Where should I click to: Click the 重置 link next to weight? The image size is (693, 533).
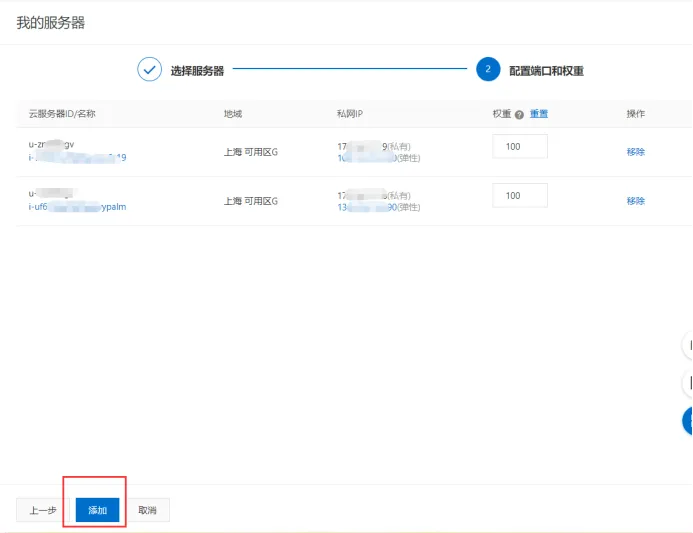539,114
